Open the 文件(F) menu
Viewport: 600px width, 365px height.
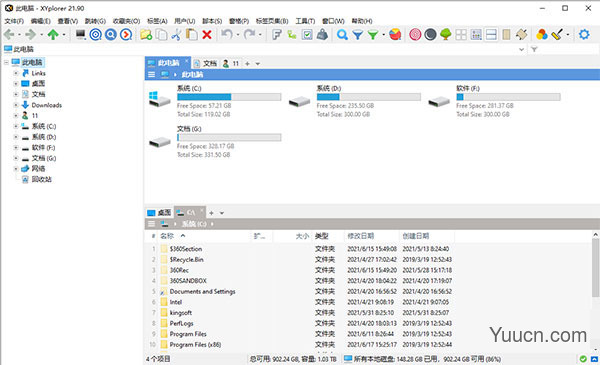(x=14, y=21)
